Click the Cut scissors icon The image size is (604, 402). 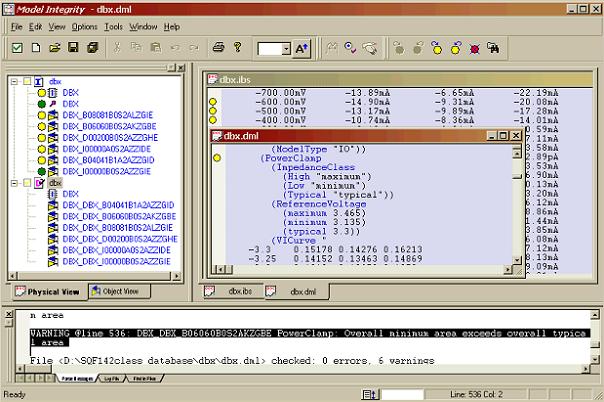[x=117, y=48]
